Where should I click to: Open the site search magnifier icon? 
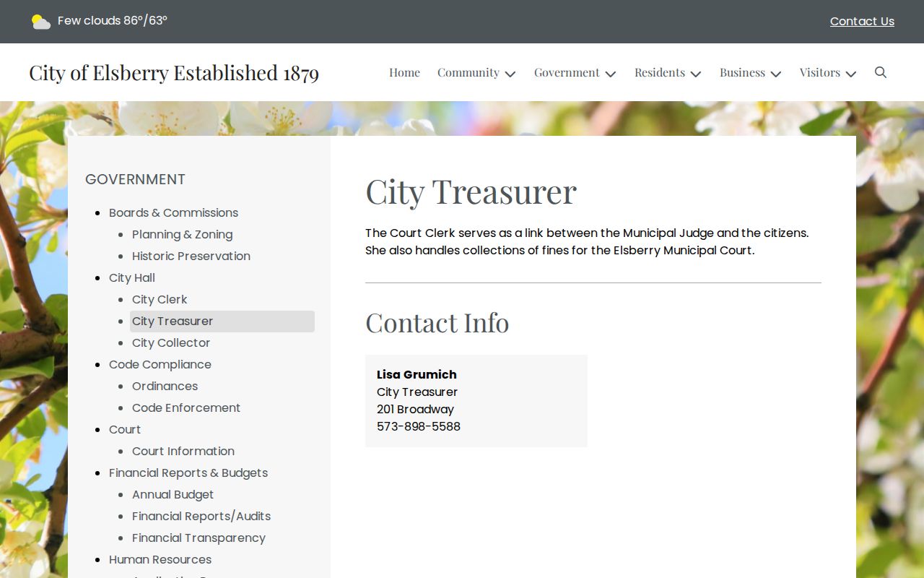tap(881, 72)
